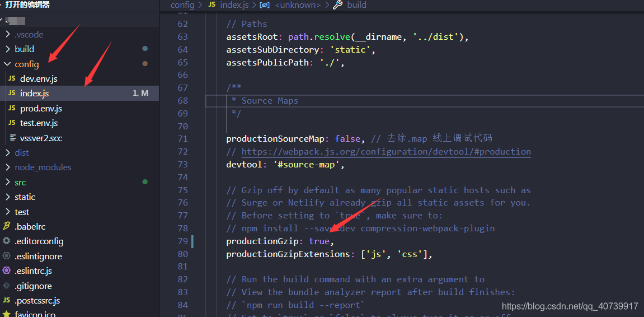The height and width of the screenshot is (317, 644).
Task: Click the assetsSubDirectory 'static' string
Action: 351,49
